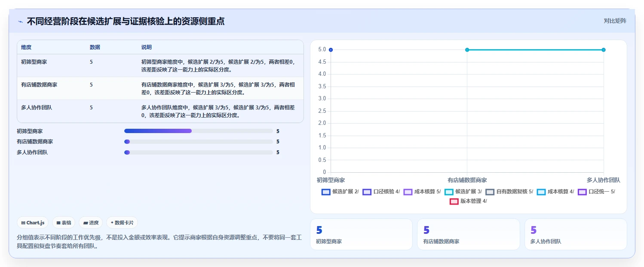
Task: Click the 数据 column header in the table
Action: coord(95,47)
